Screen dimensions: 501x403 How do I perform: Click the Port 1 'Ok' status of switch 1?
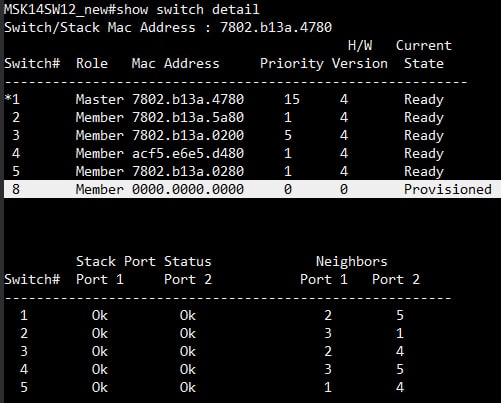click(100, 315)
